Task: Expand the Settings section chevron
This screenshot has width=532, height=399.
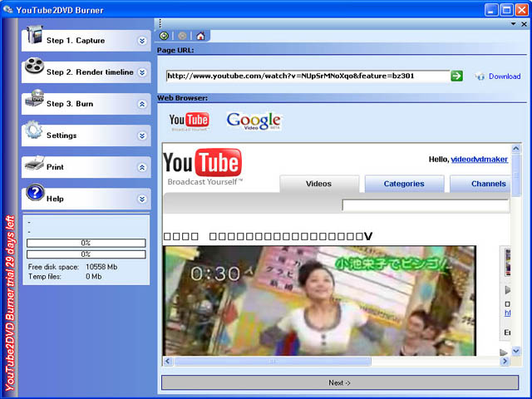Action: click(x=142, y=135)
